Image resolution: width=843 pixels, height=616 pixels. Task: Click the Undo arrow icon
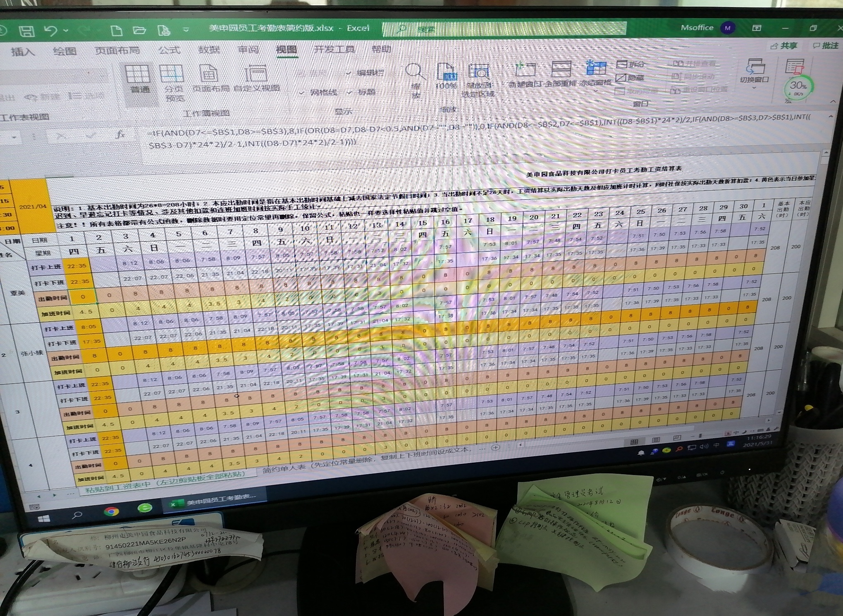[x=50, y=31]
